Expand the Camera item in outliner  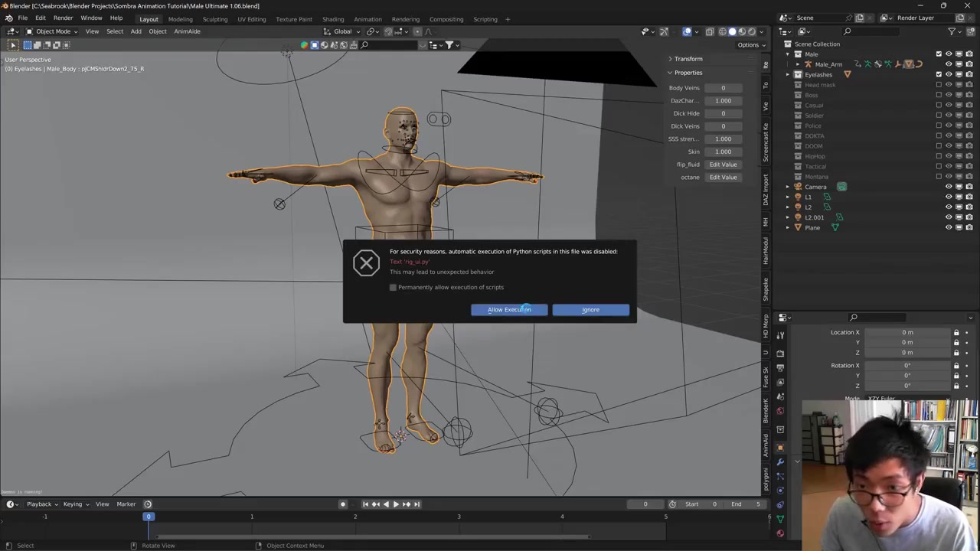[788, 187]
